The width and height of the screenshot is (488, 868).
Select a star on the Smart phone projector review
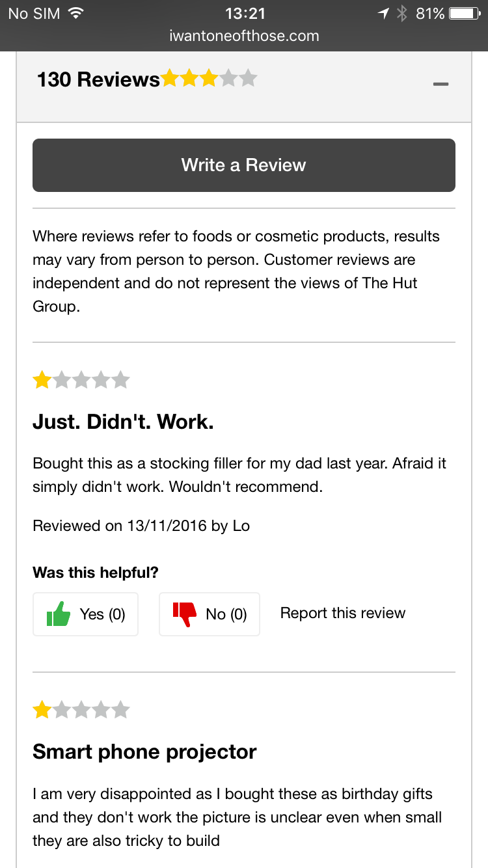point(42,709)
